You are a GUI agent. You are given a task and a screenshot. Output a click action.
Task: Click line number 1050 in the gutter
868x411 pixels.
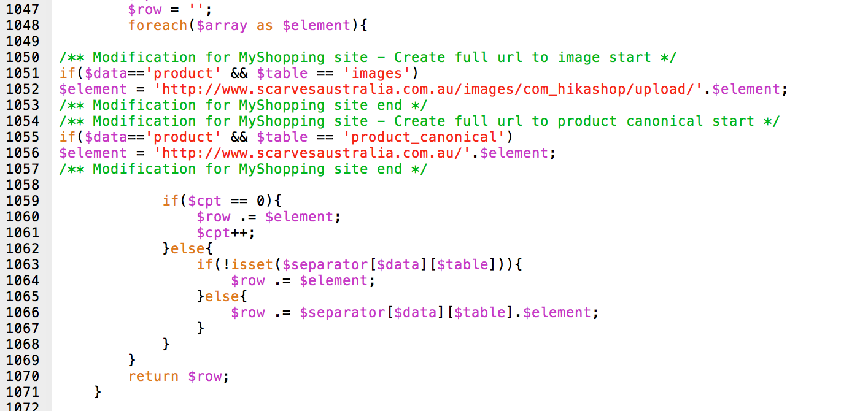(22, 57)
